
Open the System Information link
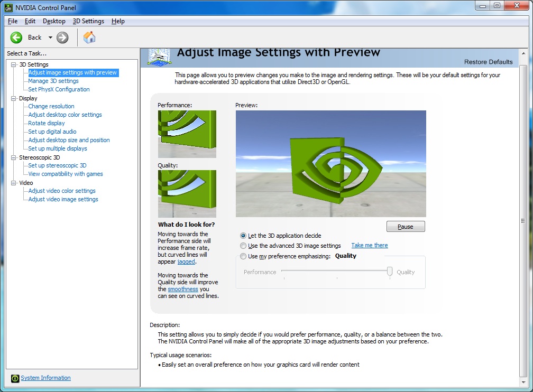tap(45, 378)
